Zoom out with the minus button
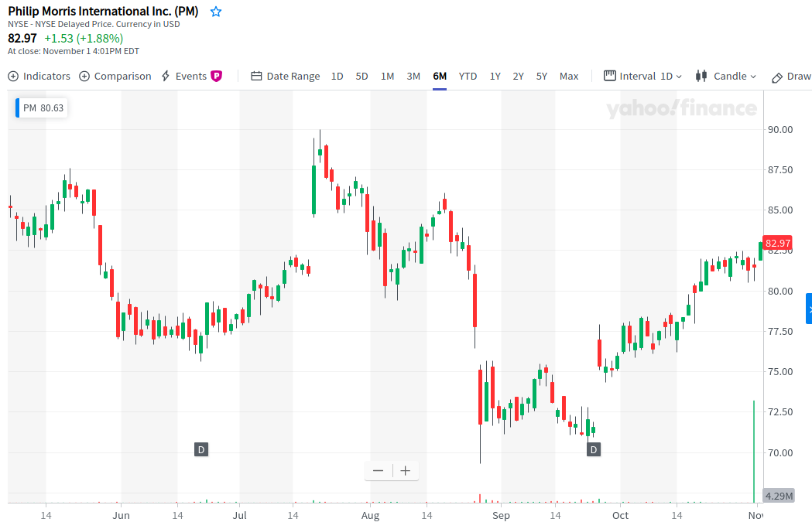 pyautogui.click(x=378, y=470)
